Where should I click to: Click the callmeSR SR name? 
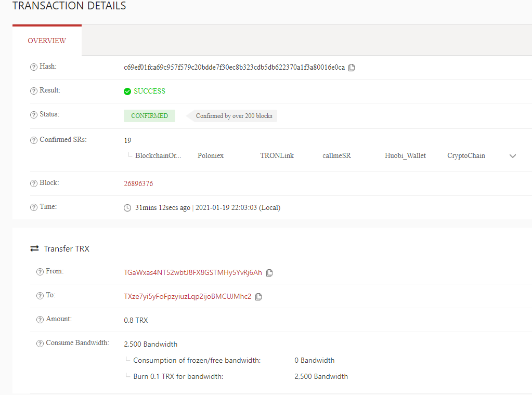tap(336, 155)
